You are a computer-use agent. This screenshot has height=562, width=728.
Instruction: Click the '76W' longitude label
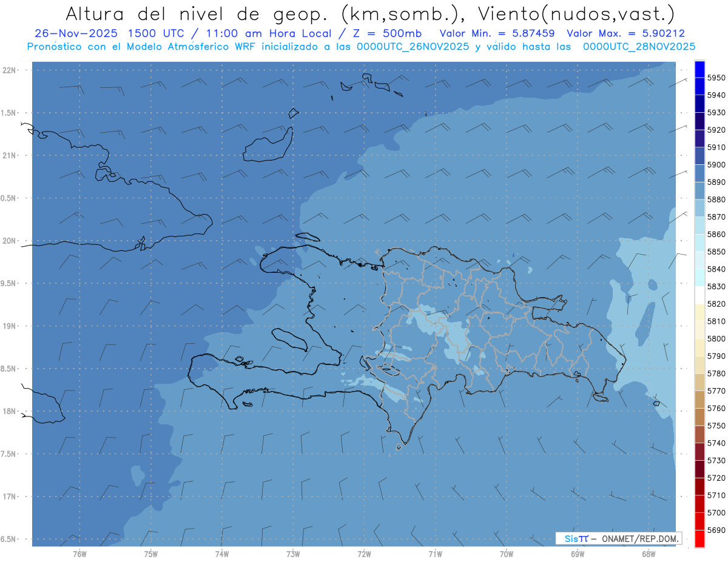(79, 554)
